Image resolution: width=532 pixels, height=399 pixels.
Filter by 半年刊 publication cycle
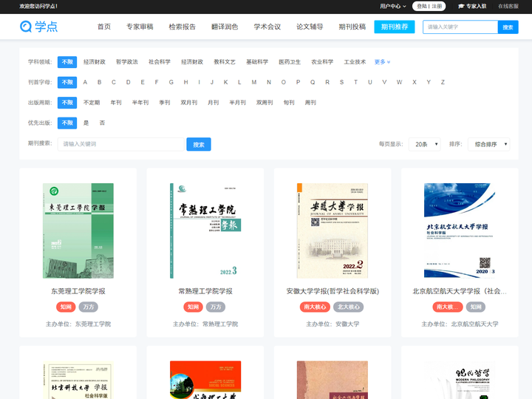(140, 103)
